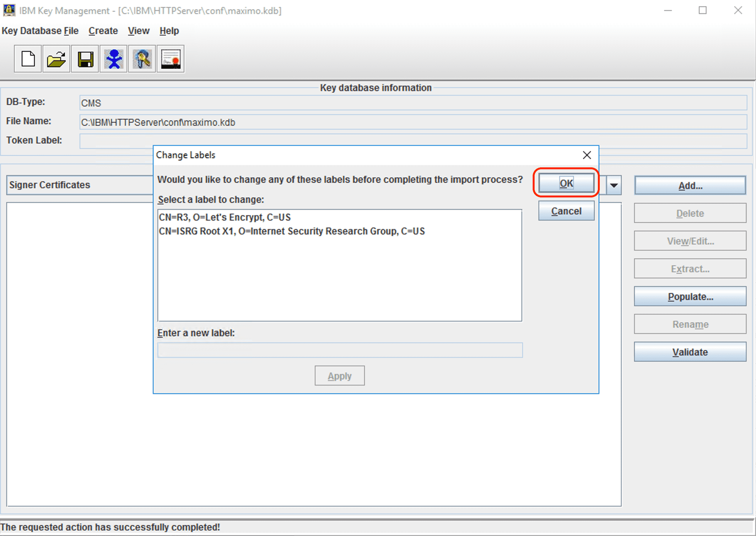This screenshot has height=536, width=756.
Task: Open a key database with the folder icon
Action: 56,59
